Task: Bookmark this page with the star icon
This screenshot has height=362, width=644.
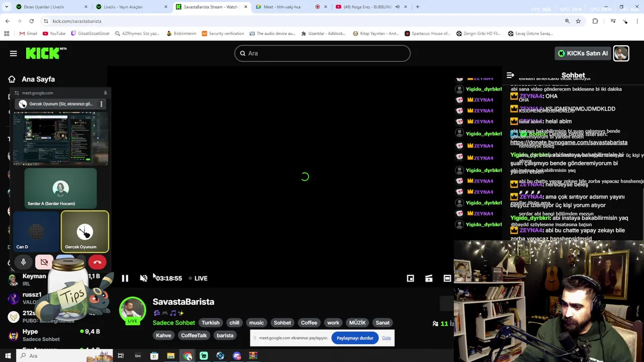Action: (578, 21)
